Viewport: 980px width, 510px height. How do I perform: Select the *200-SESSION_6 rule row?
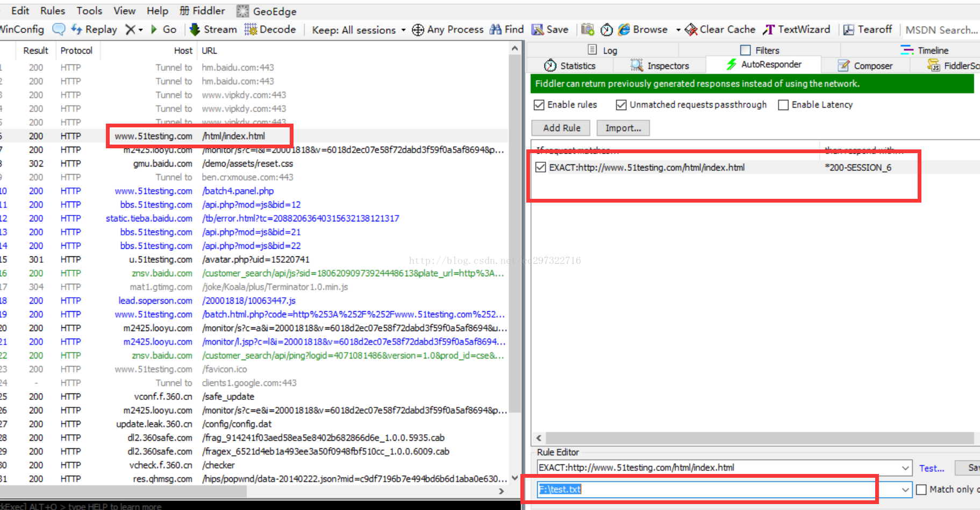tap(756, 167)
